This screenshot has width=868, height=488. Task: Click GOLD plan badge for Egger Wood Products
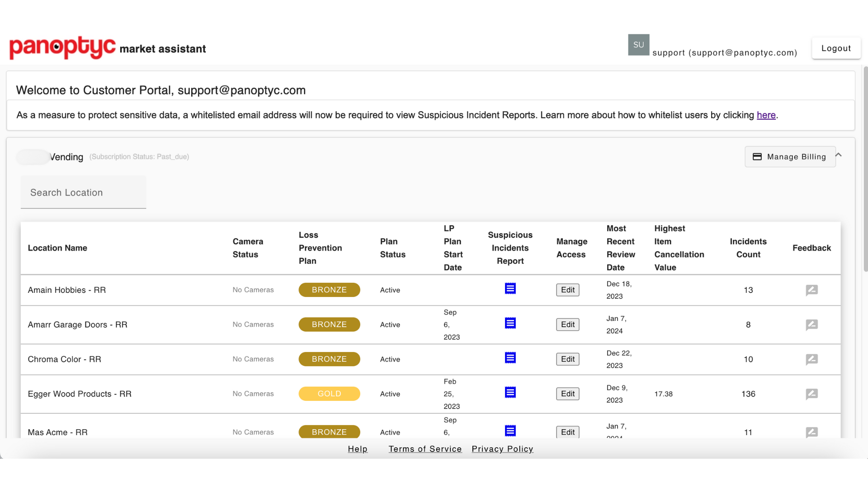329,394
